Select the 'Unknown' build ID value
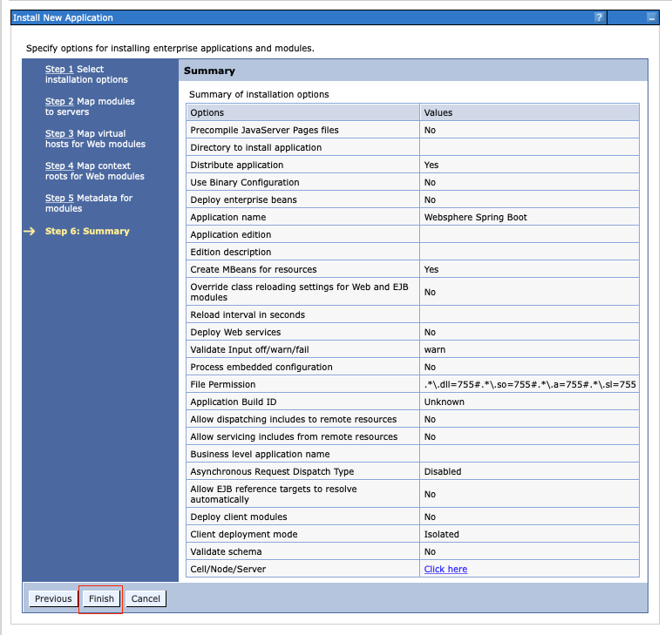 (444, 402)
